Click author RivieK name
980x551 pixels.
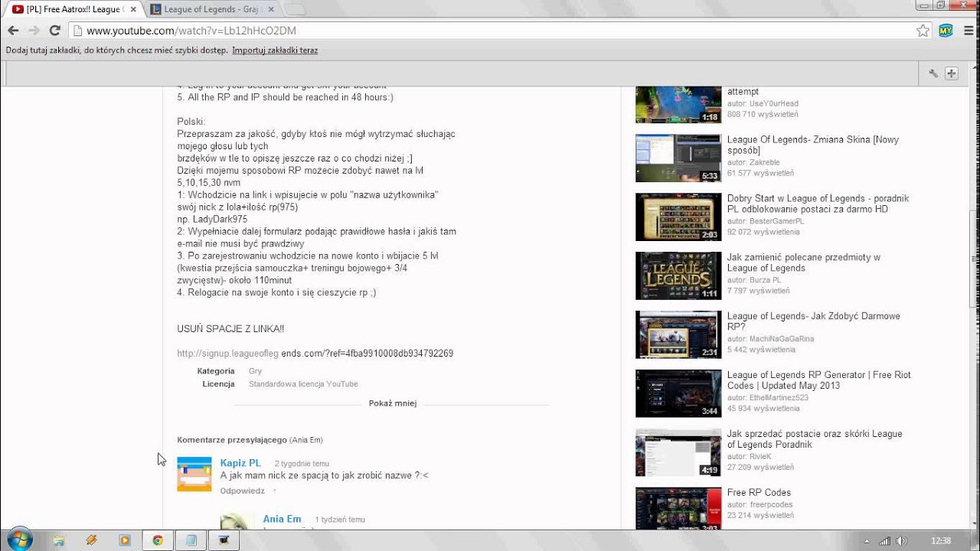760,457
